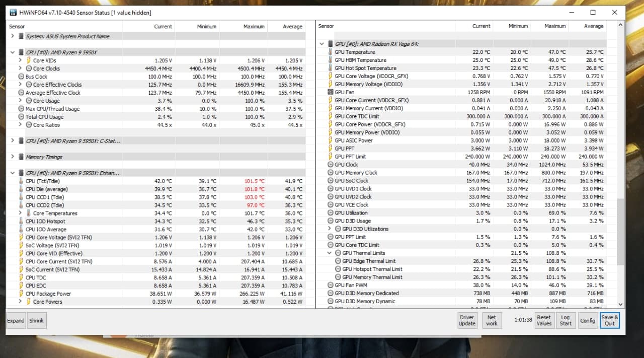Image resolution: width=644 pixels, height=358 pixels.
Task: Reset sensor values
Action: click(544, 320)
